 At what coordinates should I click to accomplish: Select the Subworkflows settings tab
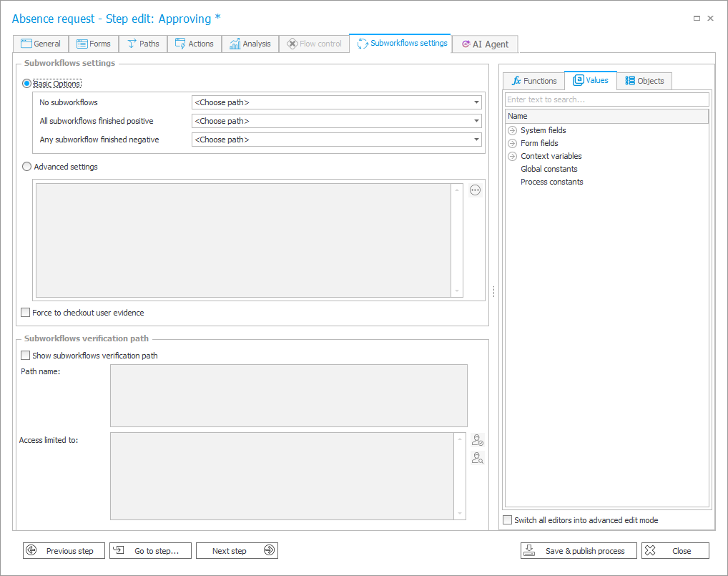coord(400,43)
